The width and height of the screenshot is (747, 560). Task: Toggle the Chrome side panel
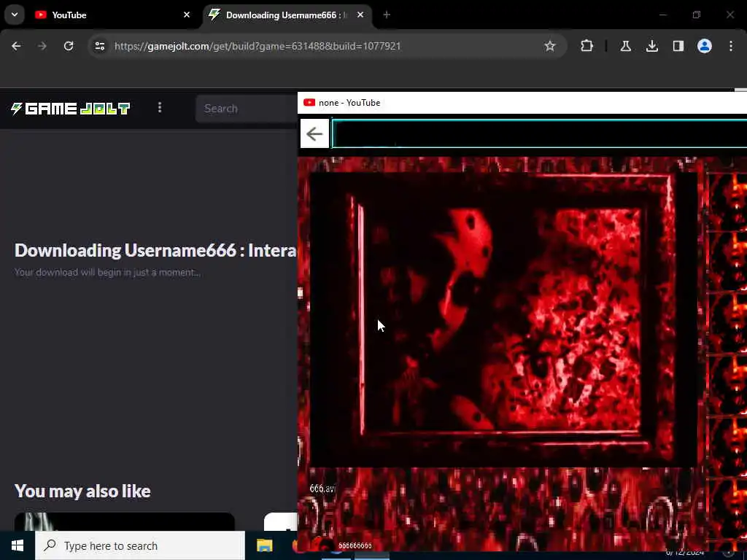tap(678, 46)
